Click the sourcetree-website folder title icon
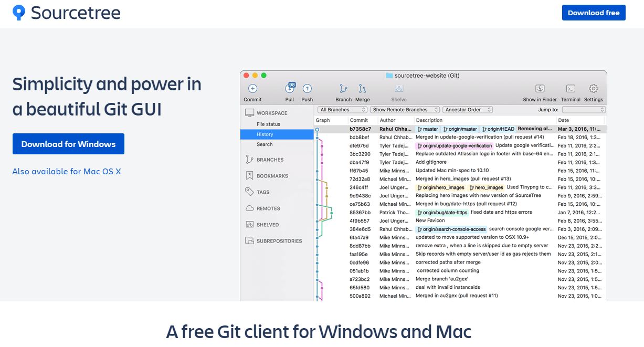644x347 pixels. point(389,76)
